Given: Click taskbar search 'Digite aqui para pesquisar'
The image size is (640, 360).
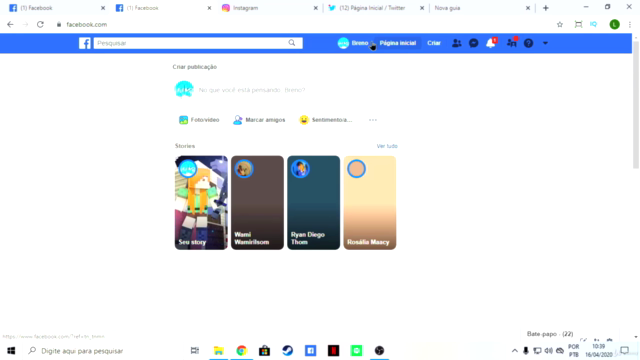Looking at the screenshot, I should click(x=82, y=351).
